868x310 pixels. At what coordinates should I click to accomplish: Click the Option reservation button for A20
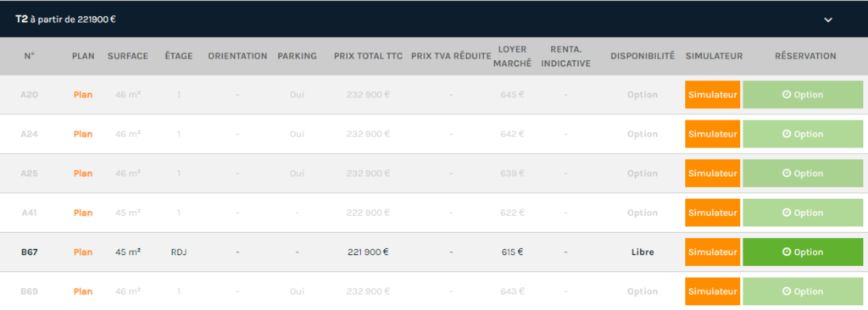coord(803,95)
